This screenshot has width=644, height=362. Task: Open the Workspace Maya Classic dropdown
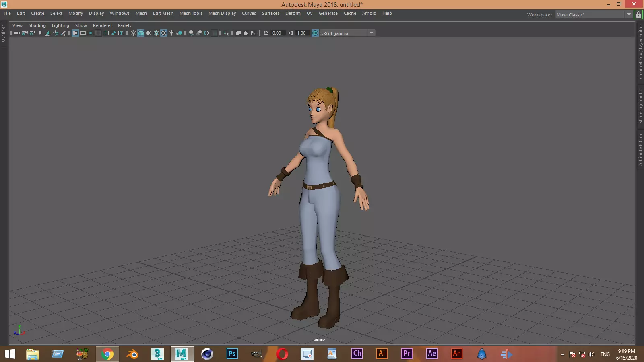click(594, 14)
